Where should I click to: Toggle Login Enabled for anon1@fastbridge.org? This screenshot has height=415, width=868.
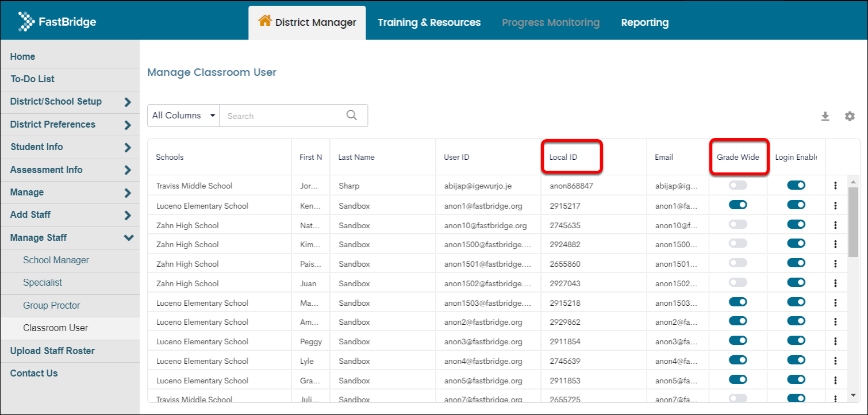tap(796, 205)
